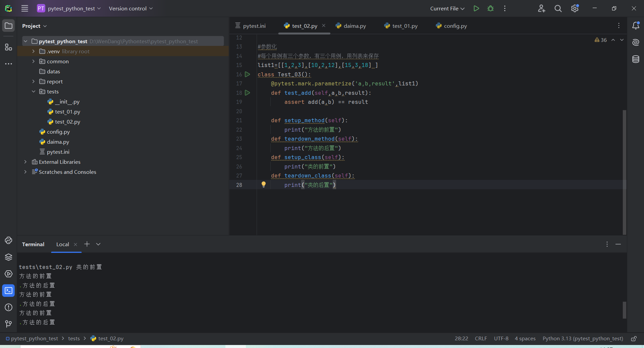Go to previous highlighted problem arrow
644x348 pixels.
click(613, 40)
